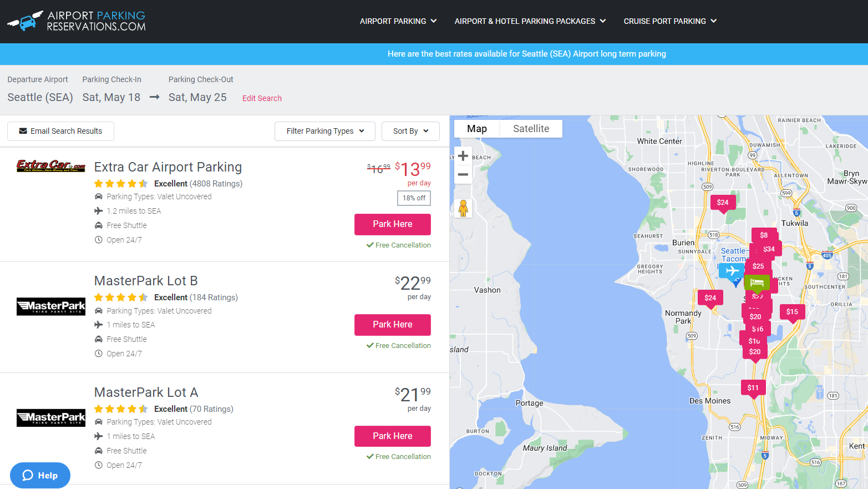Click the blue airplane marker for Seattle-Tacoma
Image resolution: width=868 pixels, height=489 pixels.
(731, 271)
